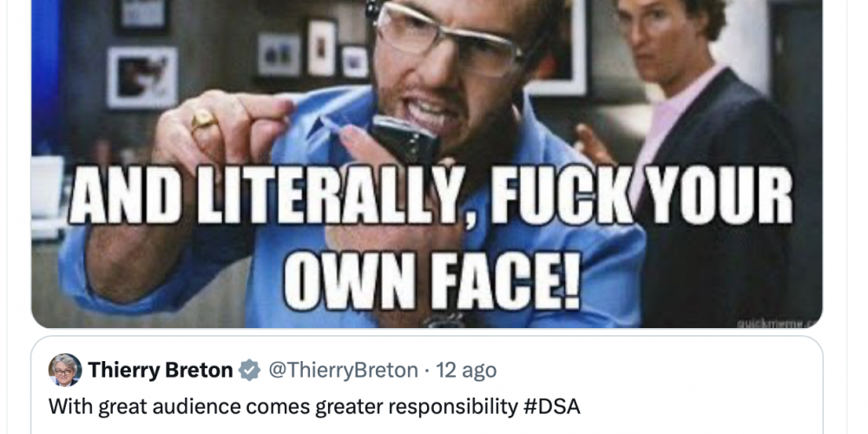Viewport: 868px width, 434px height.
Task: Click the phone held in the meme
Action: point(405,139)
